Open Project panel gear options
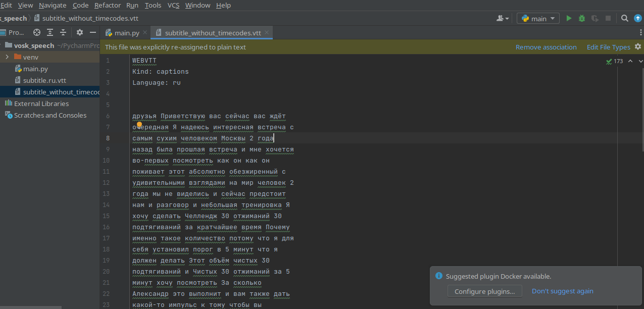 click(x=80, y=32)
